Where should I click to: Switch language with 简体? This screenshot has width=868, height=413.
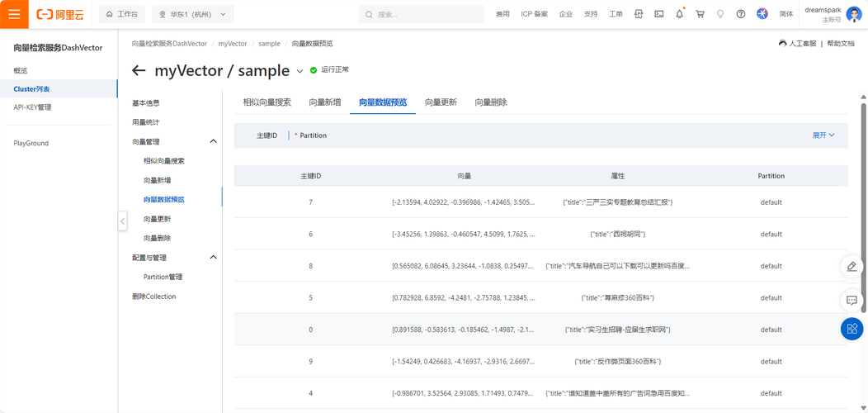786,14
